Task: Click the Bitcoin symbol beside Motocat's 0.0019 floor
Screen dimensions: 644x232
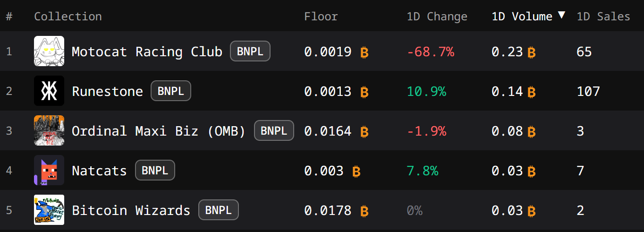Action: pyautogui.click(x=364, y=52)
